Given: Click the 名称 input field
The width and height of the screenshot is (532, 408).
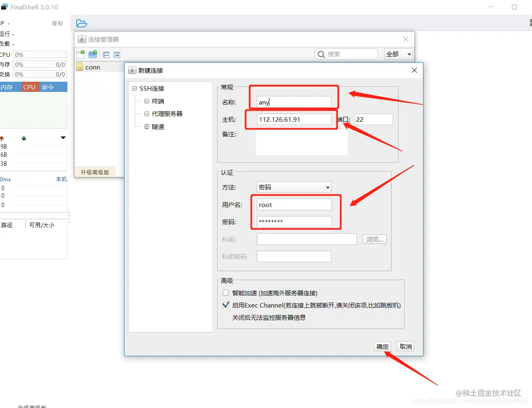Looking at the screenshot, I should 294,102.
